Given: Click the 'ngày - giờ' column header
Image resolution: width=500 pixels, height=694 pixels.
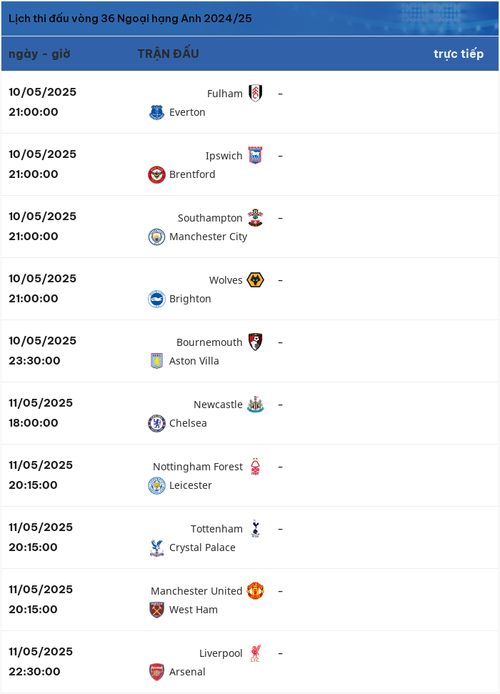Looking at the screenshot, I should pos(39,54).
